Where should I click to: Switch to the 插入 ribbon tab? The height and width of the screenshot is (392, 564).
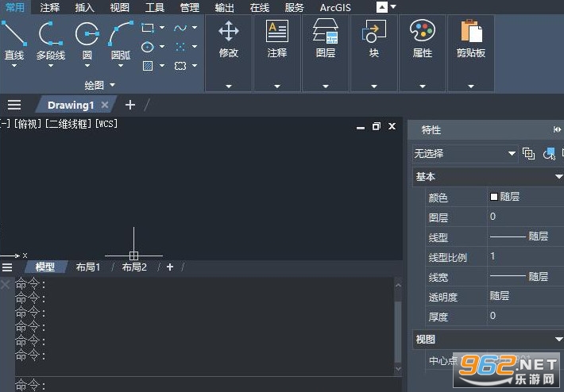click(x=84, y=7)
